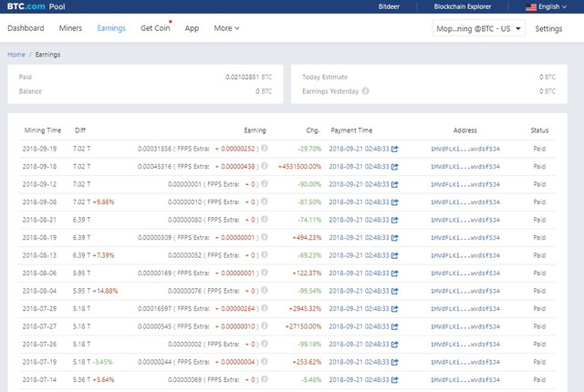Open the English language selector
584x392 pixels.
coord(546,6)
